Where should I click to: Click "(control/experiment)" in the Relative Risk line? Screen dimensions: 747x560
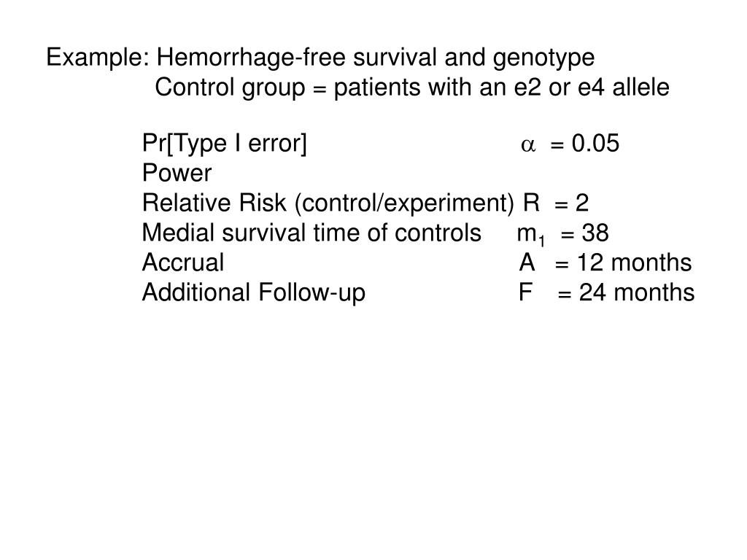pyautogui.click(x=405, y=203)
